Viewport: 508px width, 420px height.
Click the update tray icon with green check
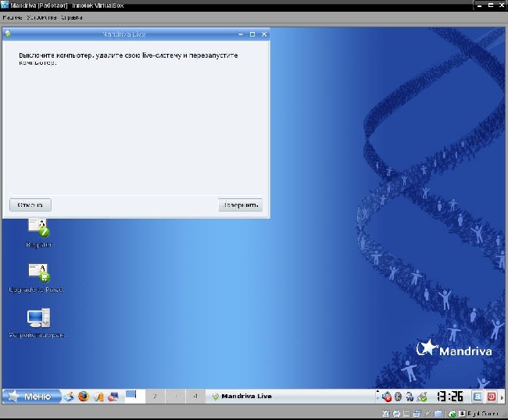click(422, 397)
